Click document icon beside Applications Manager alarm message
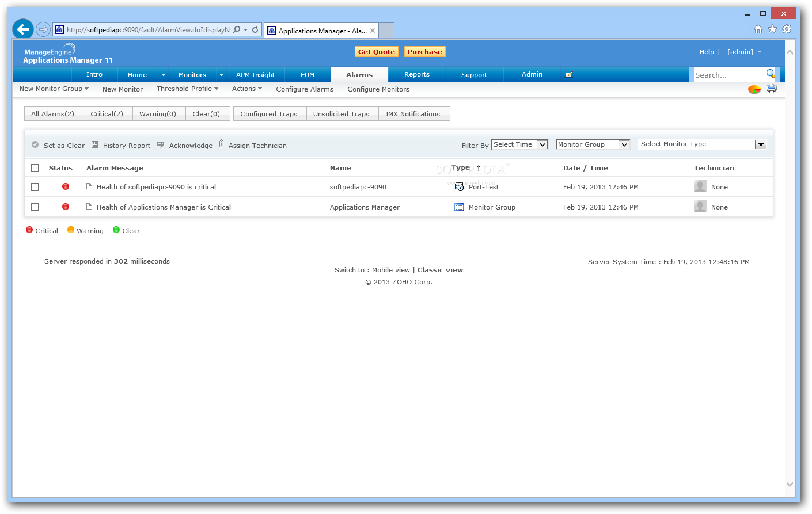This screenshot has height=514, width=812. (89, 207)
